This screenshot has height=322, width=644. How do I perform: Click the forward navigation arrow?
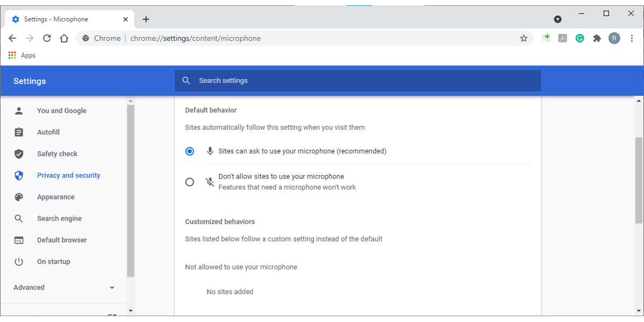point(30,38)
